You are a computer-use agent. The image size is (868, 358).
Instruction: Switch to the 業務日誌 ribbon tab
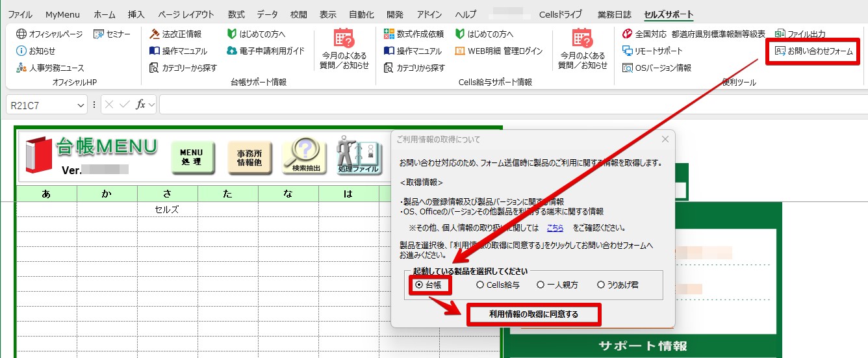coord(613,14)
